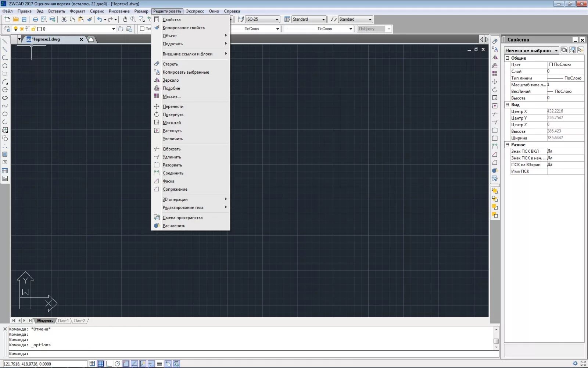Viewport: 588px width, 368px height.
Task: Click the Erase tool in right toolbar
Action: 495,41
